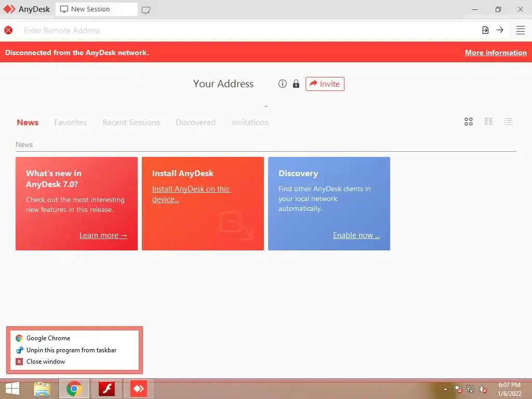Select the News tab
The image size is (532, 399).
(x=28, y=123)
